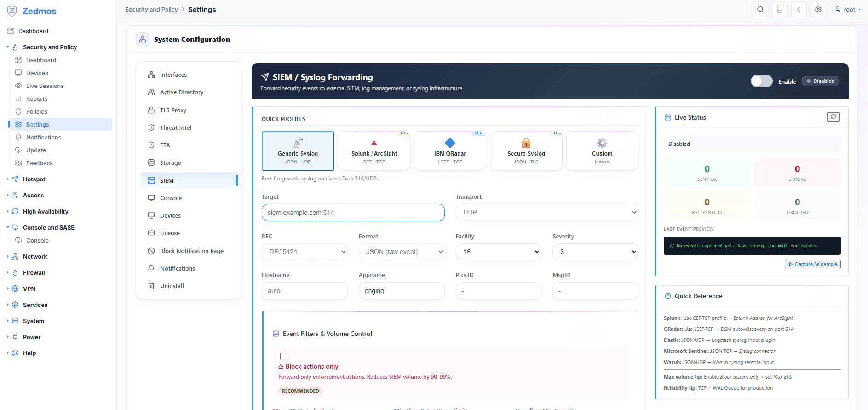868x410 pixels.
Task: Open ETA configuration section
Action: (x=189, y=145)
